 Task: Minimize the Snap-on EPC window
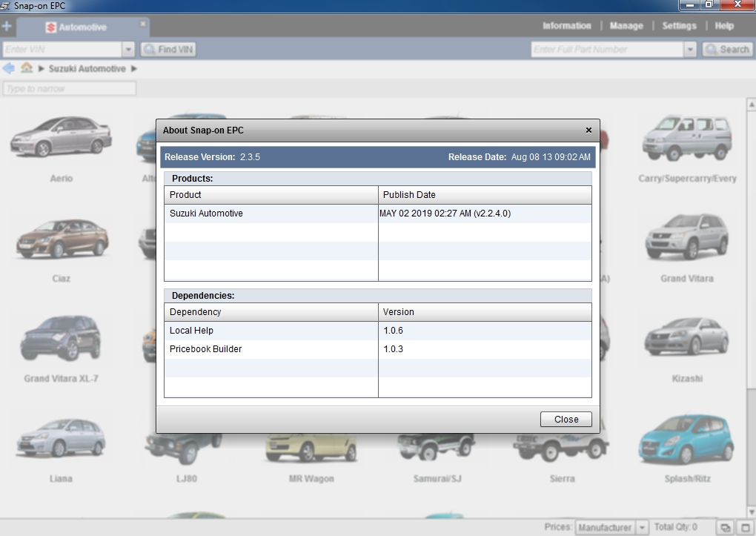click(x=689, y=5)
